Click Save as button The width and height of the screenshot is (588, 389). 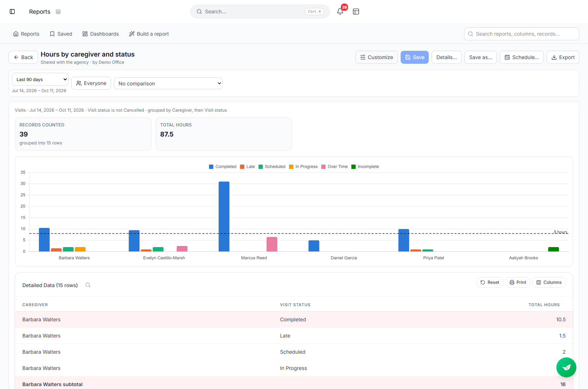[x=481, y=57]
